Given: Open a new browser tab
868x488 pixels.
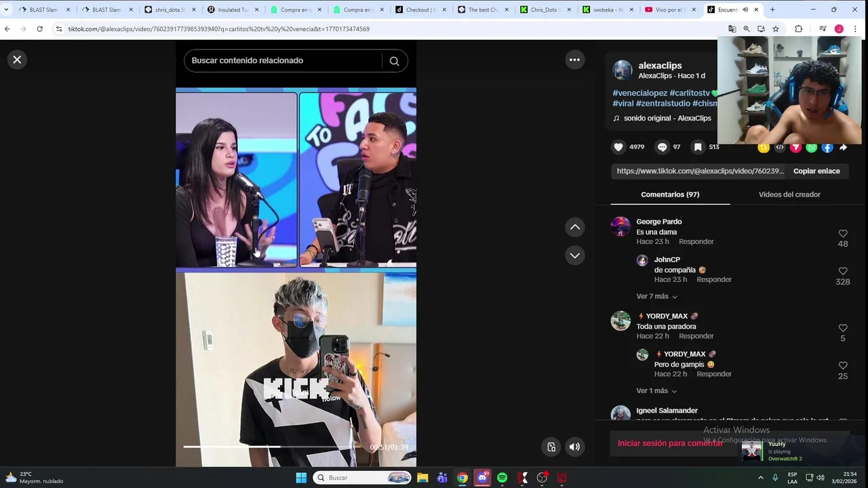Looking at the screenshot, I should point(772,9).
